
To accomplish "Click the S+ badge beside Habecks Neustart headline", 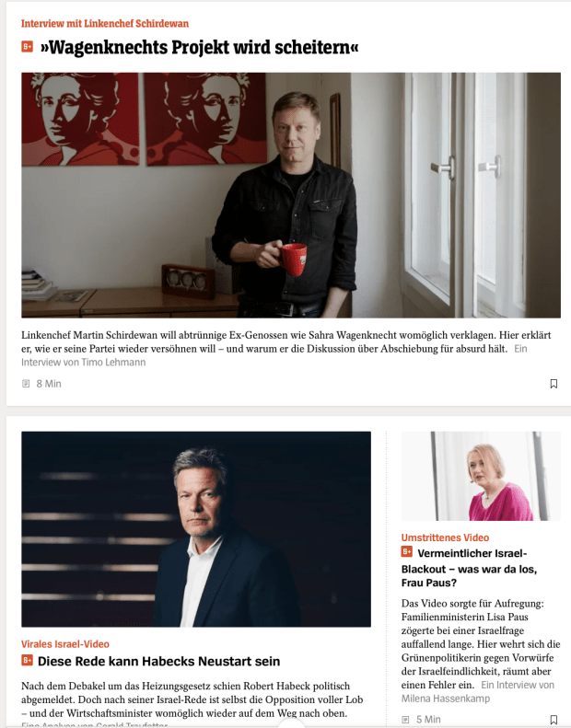I will point(27,660).
